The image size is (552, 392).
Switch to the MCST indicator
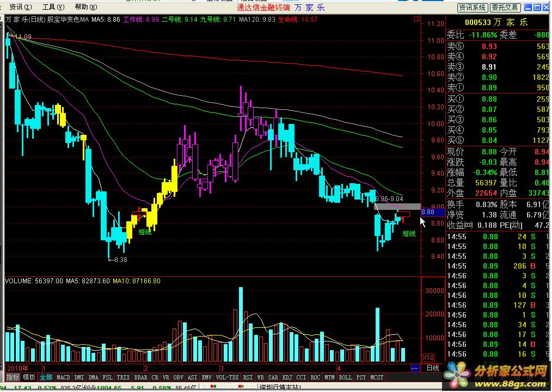377,377
